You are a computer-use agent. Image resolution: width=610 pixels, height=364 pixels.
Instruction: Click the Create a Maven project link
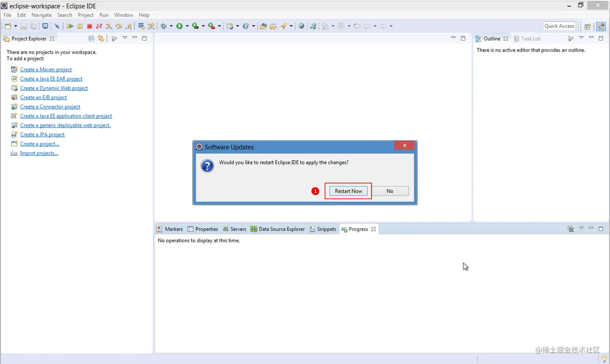pos(46,70)
